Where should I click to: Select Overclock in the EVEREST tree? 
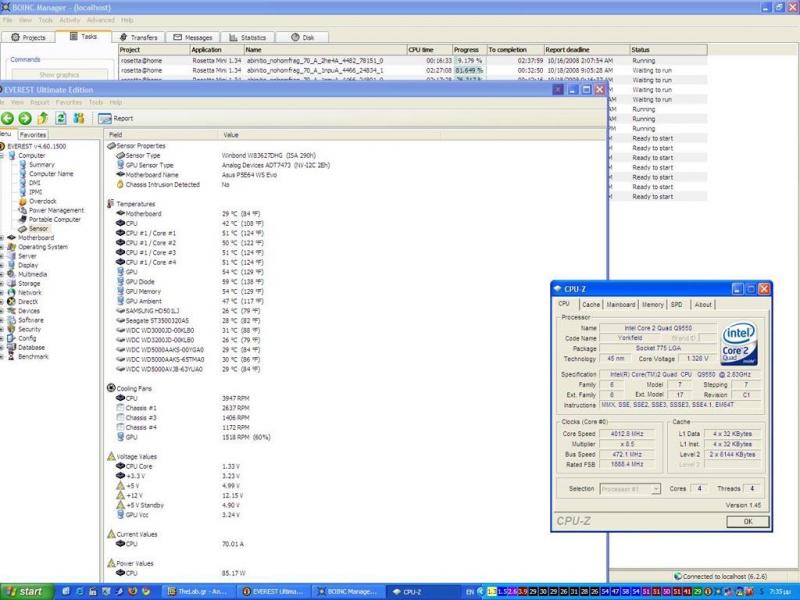tap(42, 202)
